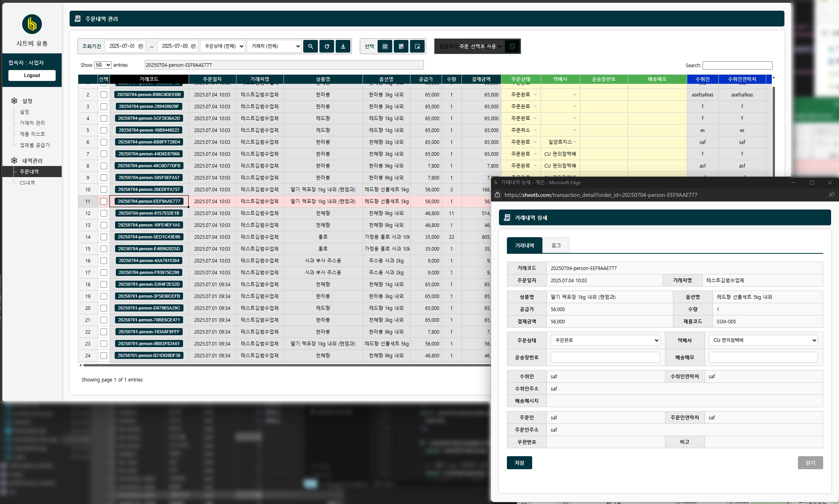This screenshot has width=839, height=504.
Task: Click the download icon button
Action: (343, 46)
